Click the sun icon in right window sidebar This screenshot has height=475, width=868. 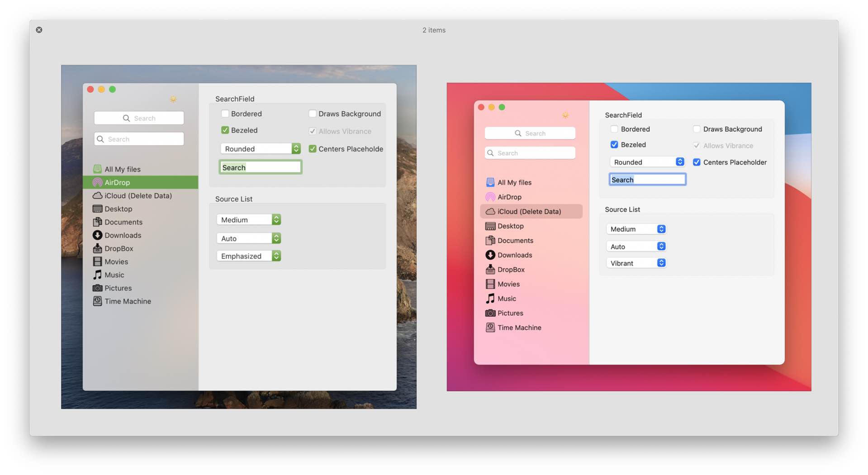565,115
